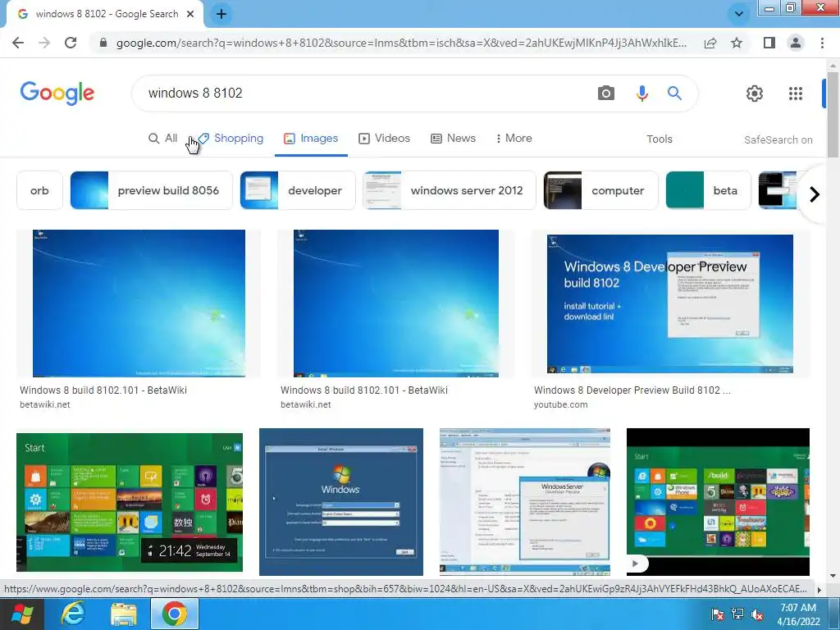840x630 pixels.
Task: Filter by the computer chip
Action: [x=600, y=190]
